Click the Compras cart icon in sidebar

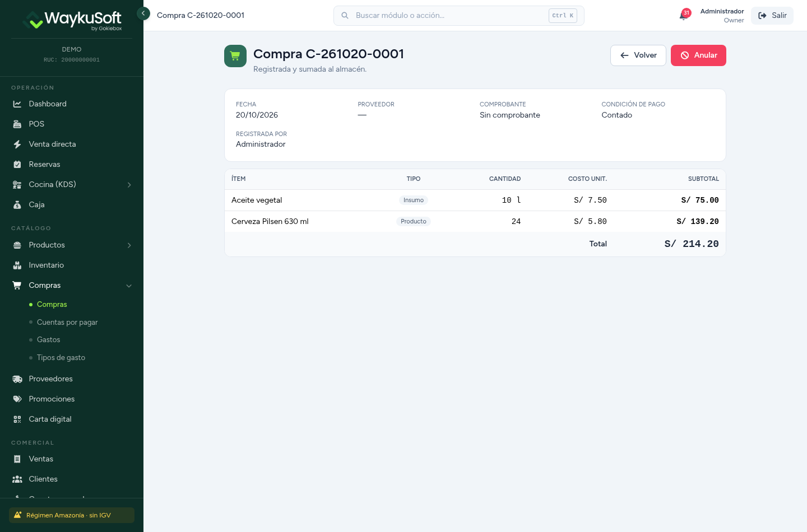click(17, 286)
